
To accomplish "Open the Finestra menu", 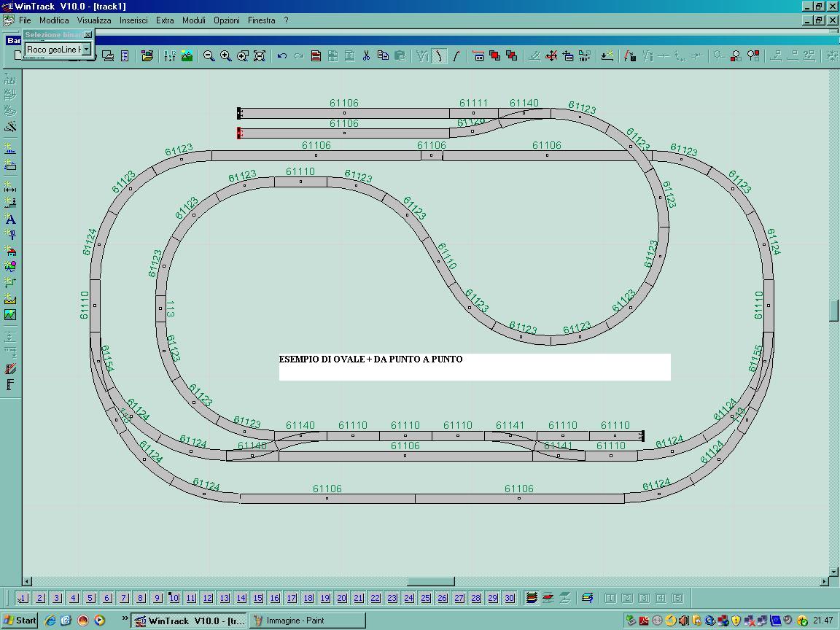I will (x=262, y=20).
